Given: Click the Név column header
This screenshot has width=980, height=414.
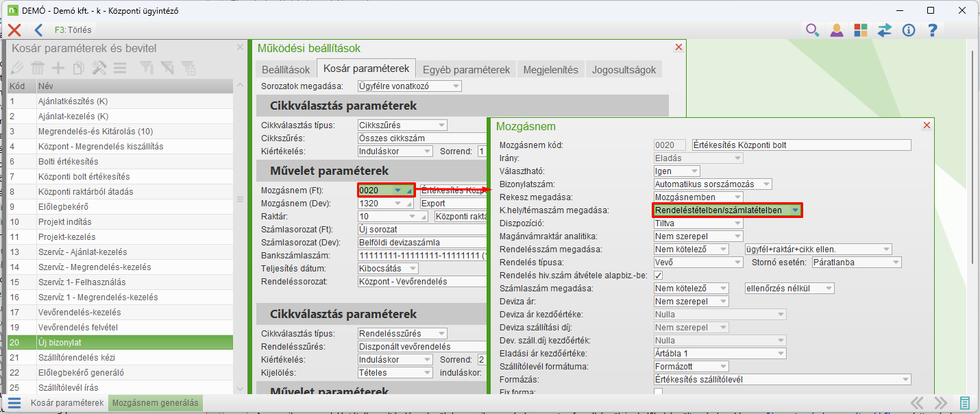Looking at the screenshot, I should tap(134, 86).
